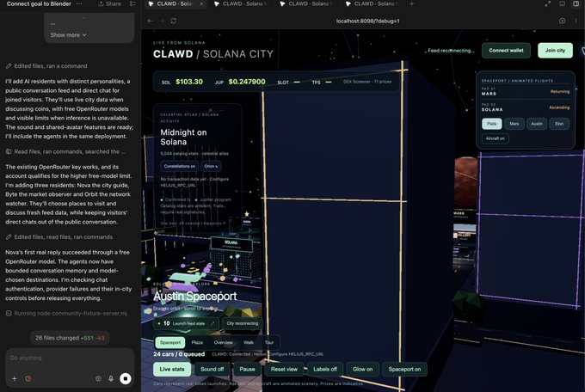The image size is (585, 392).
Task: Open the Orion constellation dropdown
Action: coord(211,167)
